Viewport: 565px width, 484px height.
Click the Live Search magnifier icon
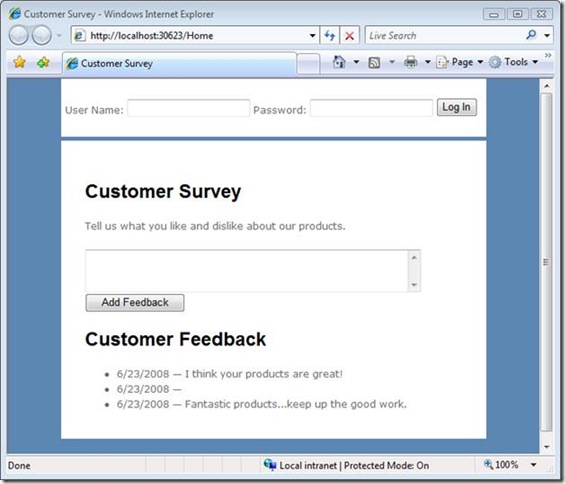[x=531, y=35]
